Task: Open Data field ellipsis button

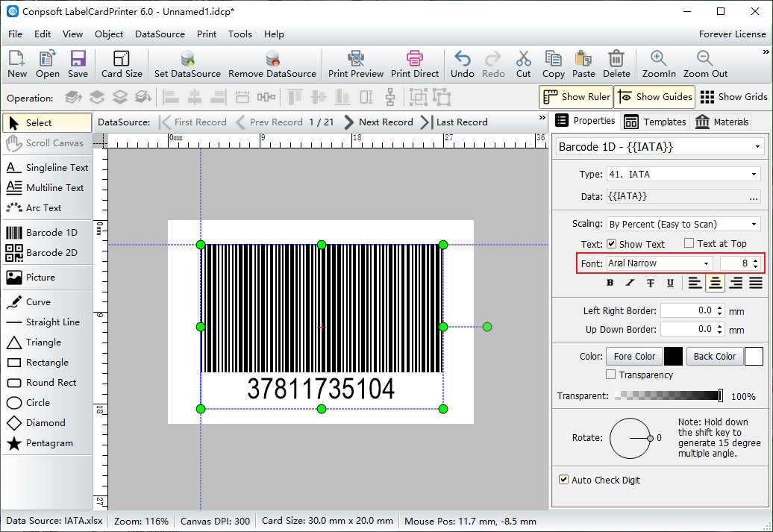Action: (x=754, y=197)
